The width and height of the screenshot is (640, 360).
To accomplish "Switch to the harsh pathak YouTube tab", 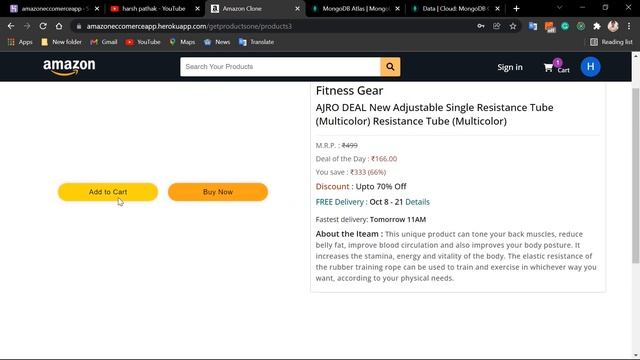I will tap(155, 9).
